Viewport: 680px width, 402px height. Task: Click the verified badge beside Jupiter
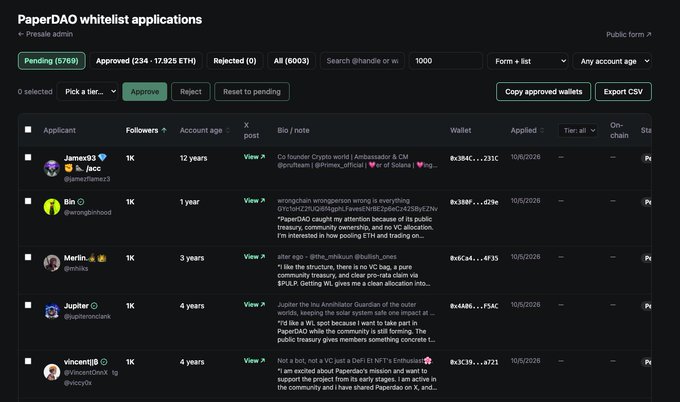point(94,306)
